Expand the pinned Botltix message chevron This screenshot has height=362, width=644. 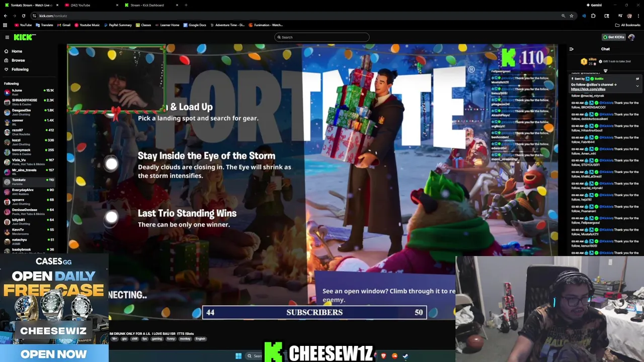click(x=637, y=86)
